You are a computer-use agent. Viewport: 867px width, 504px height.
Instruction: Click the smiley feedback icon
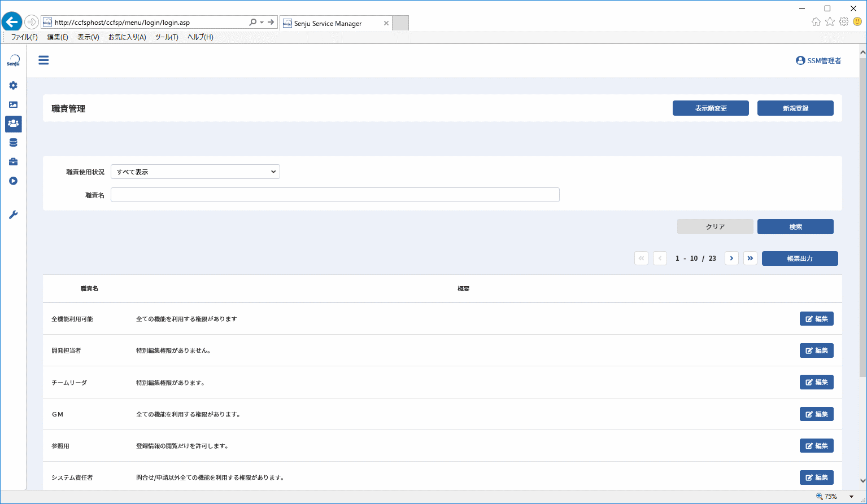point(857,22)
